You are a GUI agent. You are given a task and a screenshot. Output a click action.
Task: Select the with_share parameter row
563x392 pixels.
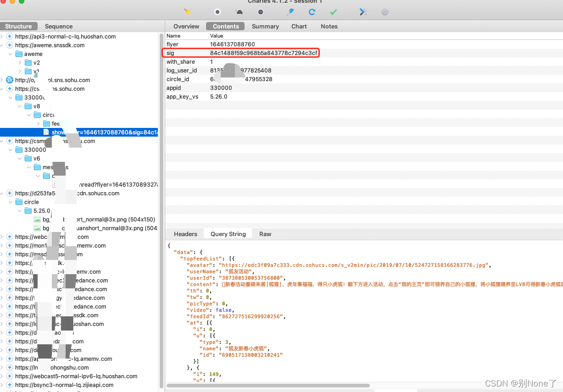click(x=364, y=62)
